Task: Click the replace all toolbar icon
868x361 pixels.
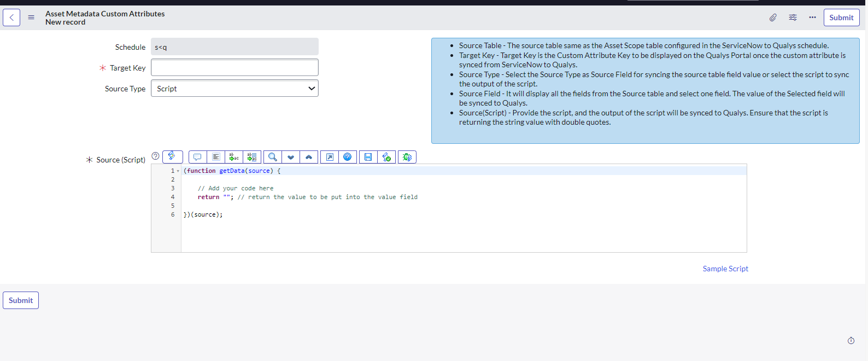Action: pos(252,157)
